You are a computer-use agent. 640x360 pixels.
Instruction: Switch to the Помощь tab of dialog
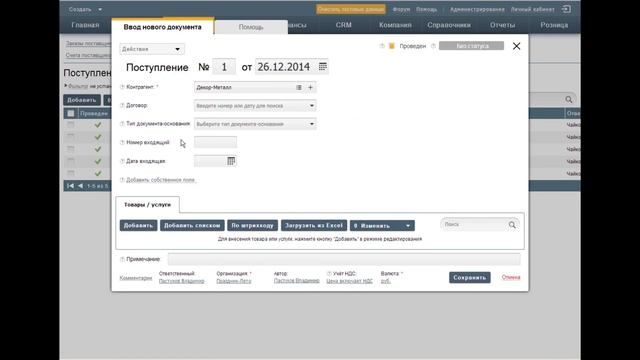[x=251, y=27]
